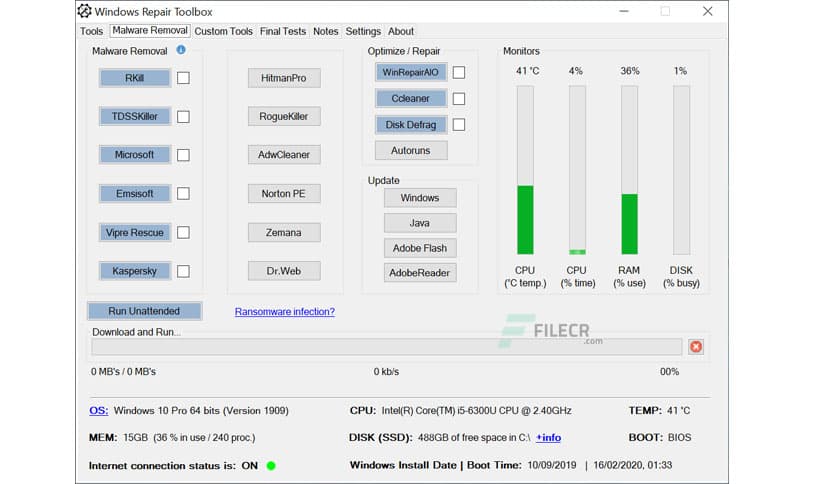The height and width of the screenshot is (484, 836).
Task: Click the '10/09/2019' install date
Action: pyautogui.click(x=552, y=465)
